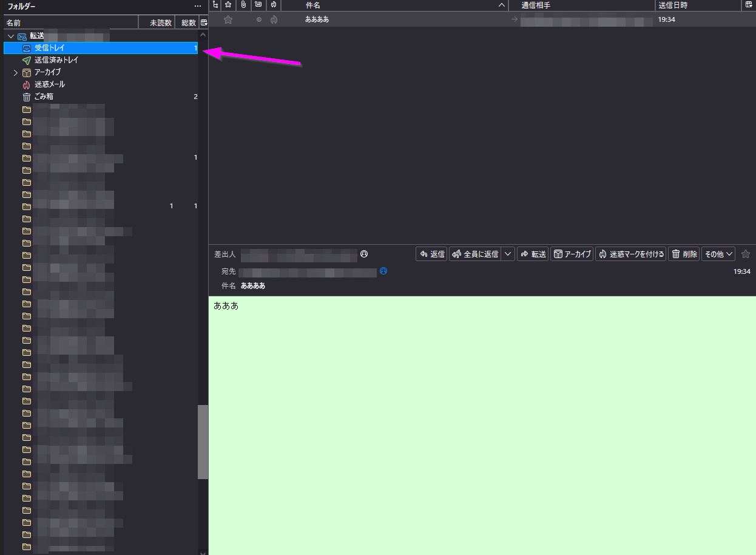The height and width of the screenshot is (555, 756).
Task: Click the junk status column header icon
Action: pyautogui.click(x=274, y=5)
